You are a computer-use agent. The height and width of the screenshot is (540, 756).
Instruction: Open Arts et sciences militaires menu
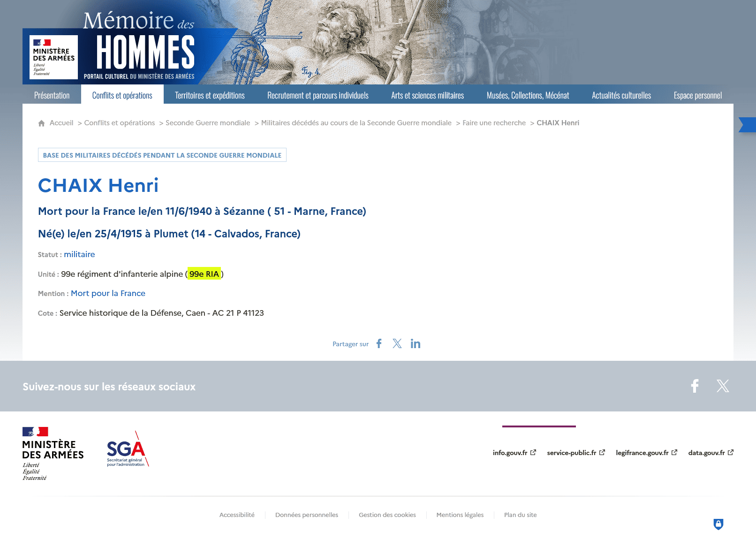coord(428,95)
